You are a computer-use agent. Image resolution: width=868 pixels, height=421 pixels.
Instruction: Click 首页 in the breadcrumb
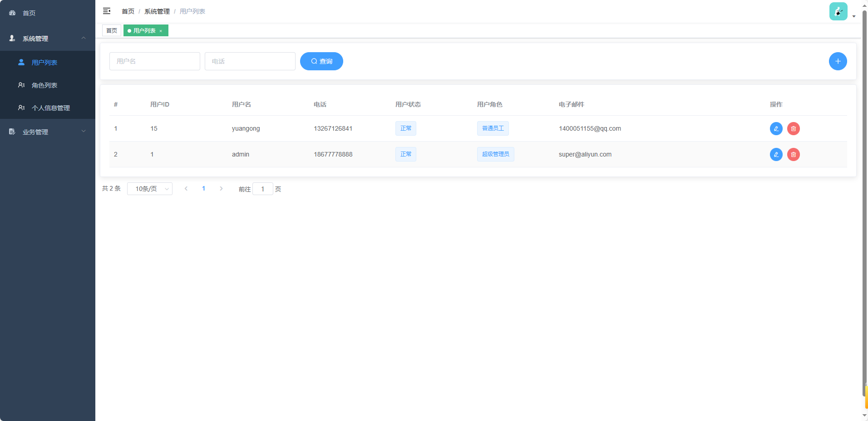point(128,11)
